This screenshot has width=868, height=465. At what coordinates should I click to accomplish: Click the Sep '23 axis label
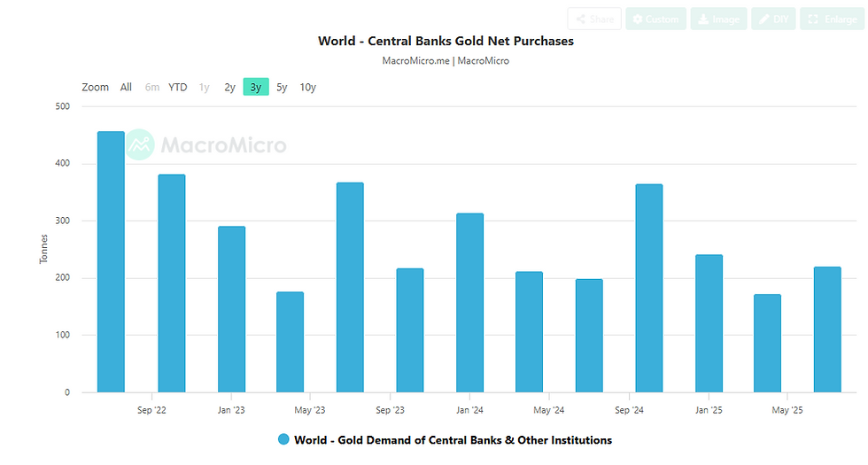[391, 410]
